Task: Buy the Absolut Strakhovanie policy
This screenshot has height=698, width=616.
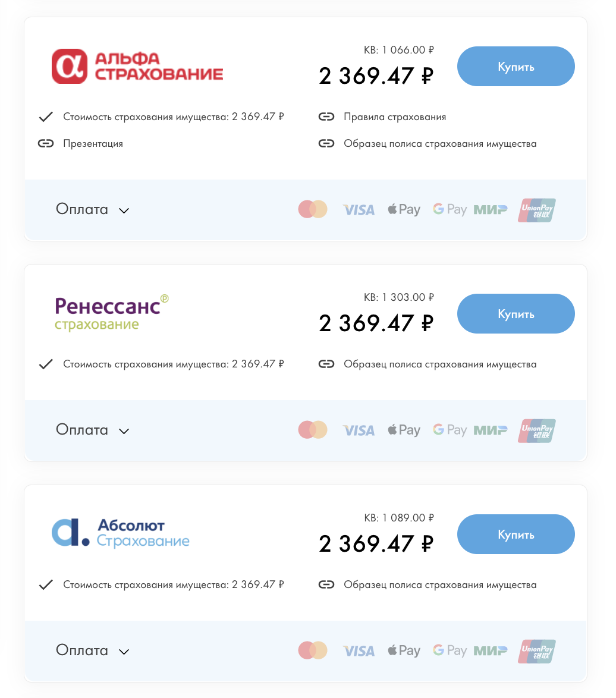Action: point(516,534)
